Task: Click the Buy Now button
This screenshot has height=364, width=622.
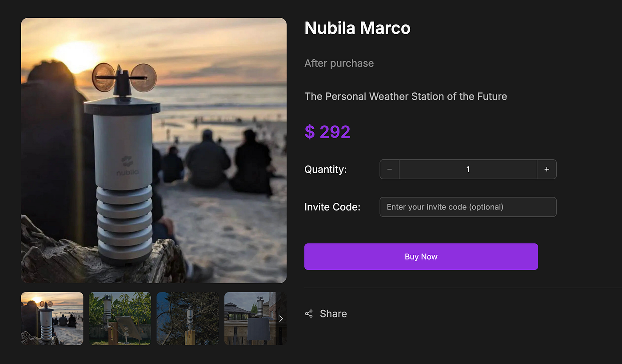Action: click(421, 257)
